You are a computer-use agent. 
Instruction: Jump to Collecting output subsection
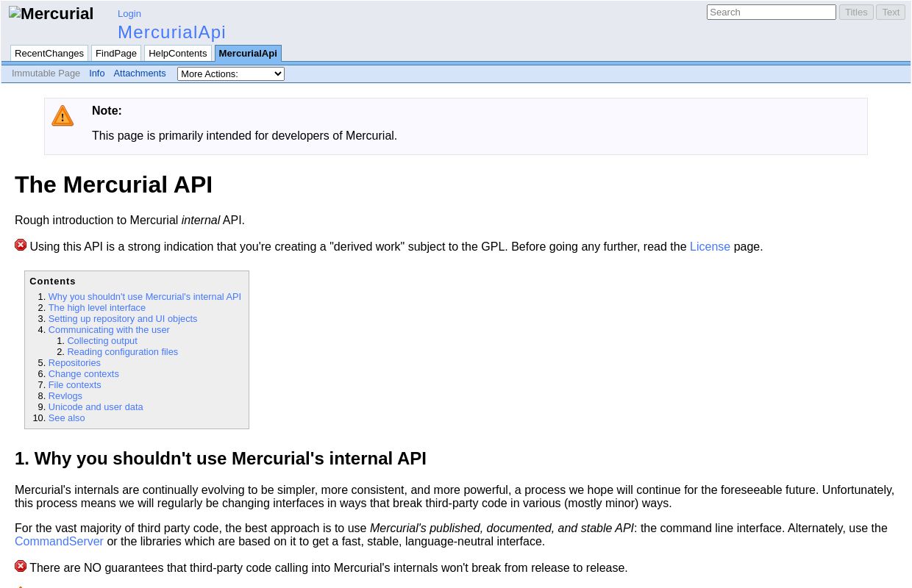tap(102, 341)
